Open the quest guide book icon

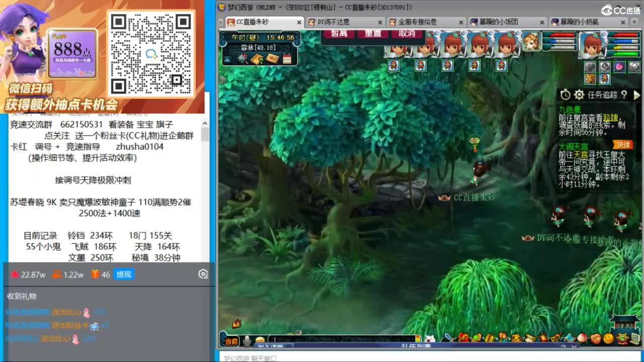tap(258, 58)
